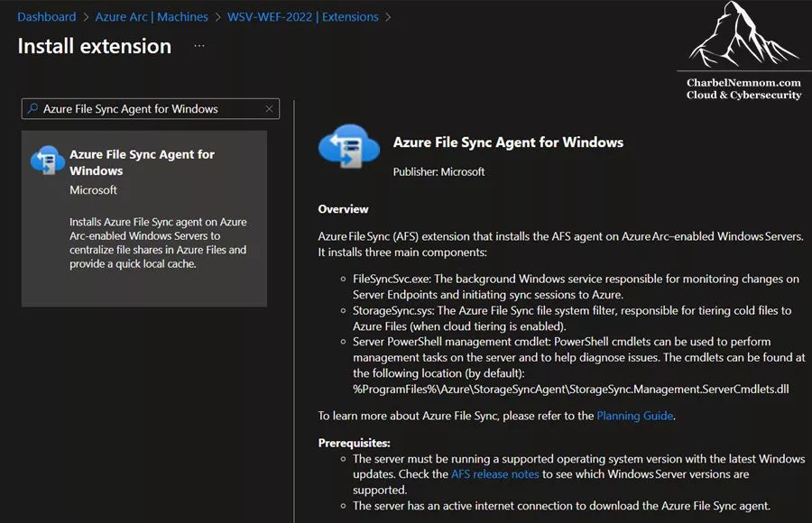
Task: Open the AFS release notes link
Action: point(494,474)
